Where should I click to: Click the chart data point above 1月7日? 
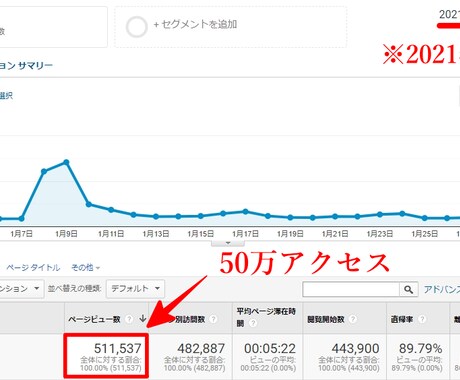click(21, 219)
